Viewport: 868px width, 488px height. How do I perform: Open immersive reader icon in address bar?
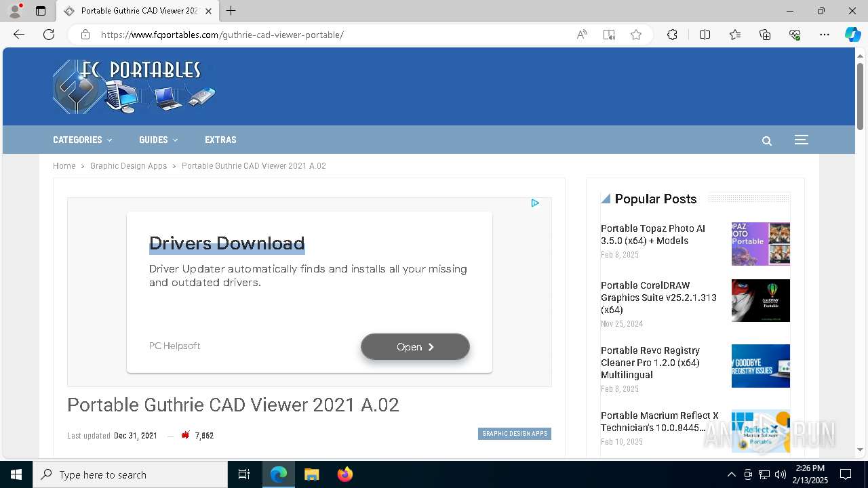pyautogui.click(x=609, y=35)
